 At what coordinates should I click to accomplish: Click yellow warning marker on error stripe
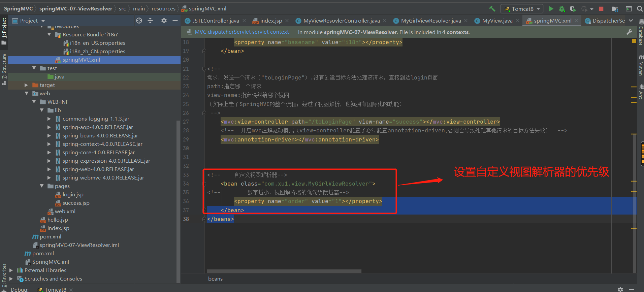pos(634,41)
